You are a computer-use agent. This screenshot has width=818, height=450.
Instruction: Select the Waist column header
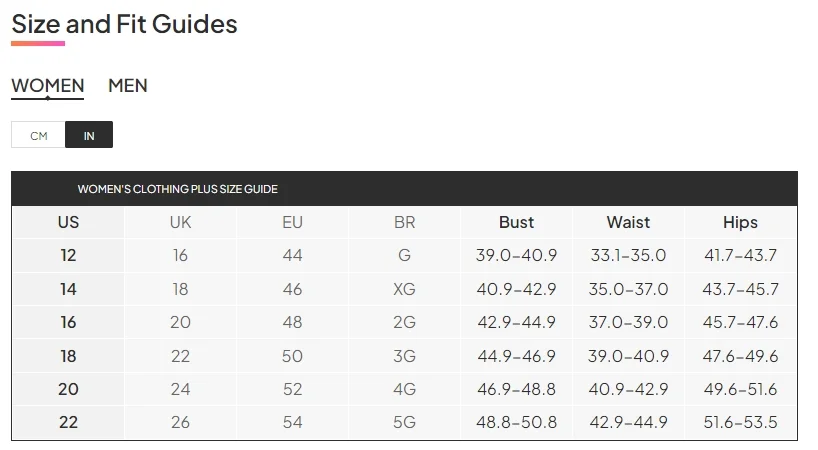coord(628,222)
